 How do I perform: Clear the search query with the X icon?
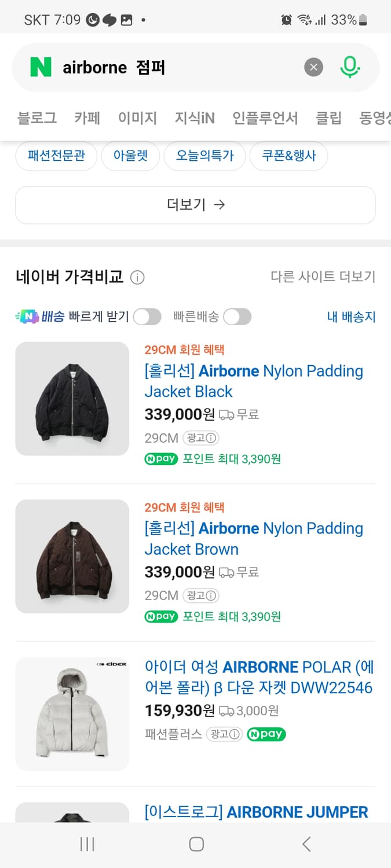click(x=313, y=67)
